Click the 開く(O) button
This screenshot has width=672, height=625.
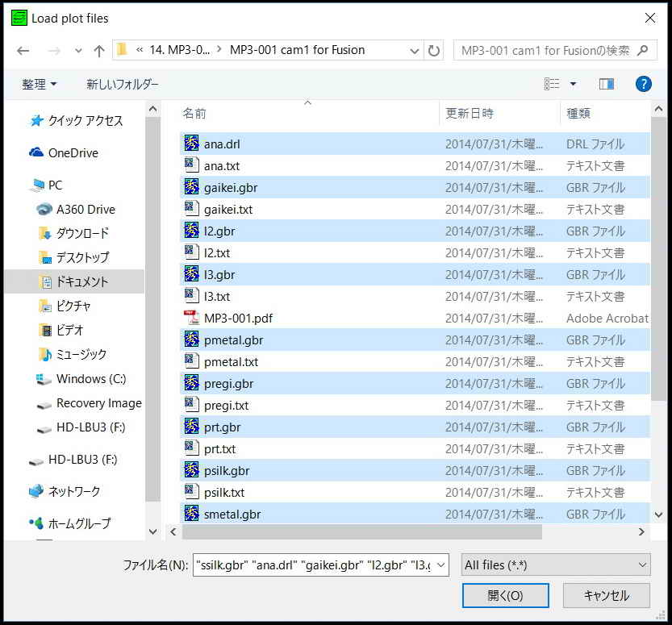505,595
